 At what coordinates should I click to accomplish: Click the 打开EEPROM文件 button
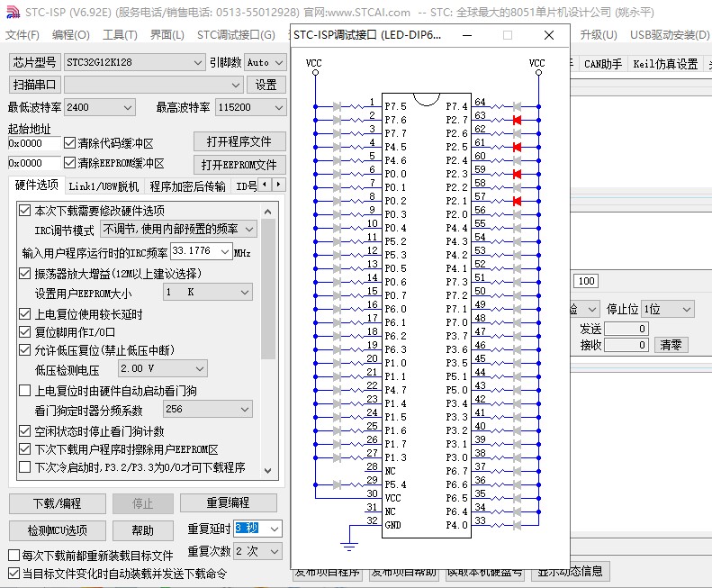click(x=239, y=165)
